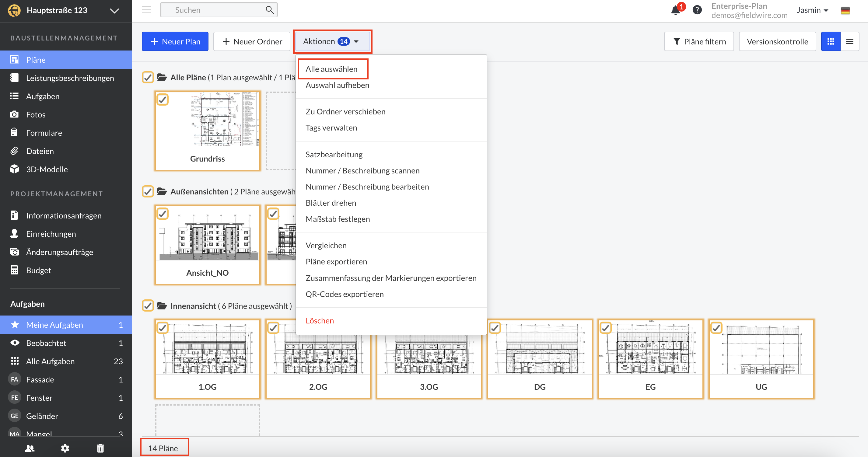Uncheck the EG plan checkbox
This screenshot has width=868, height=457.
coord(606,328)
